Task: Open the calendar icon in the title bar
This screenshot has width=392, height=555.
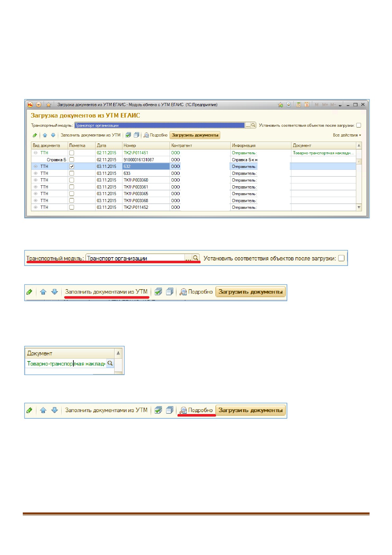Action: (307, 105)
